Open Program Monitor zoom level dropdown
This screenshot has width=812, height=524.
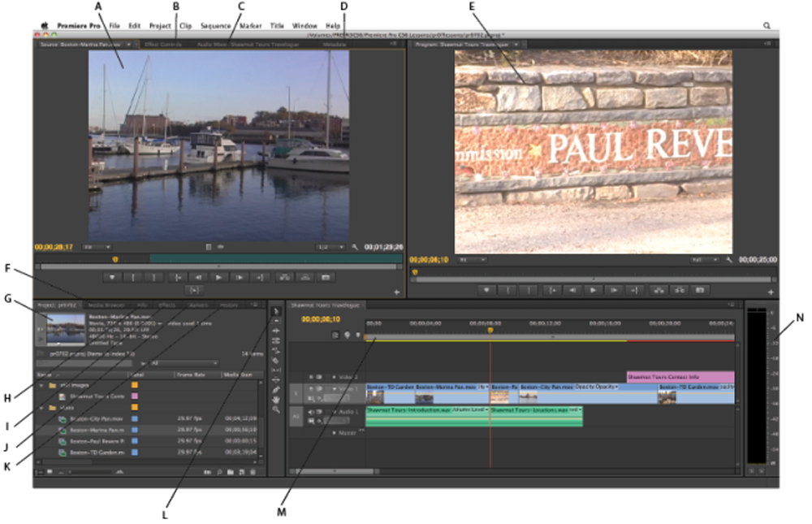[x=473, y=260]
